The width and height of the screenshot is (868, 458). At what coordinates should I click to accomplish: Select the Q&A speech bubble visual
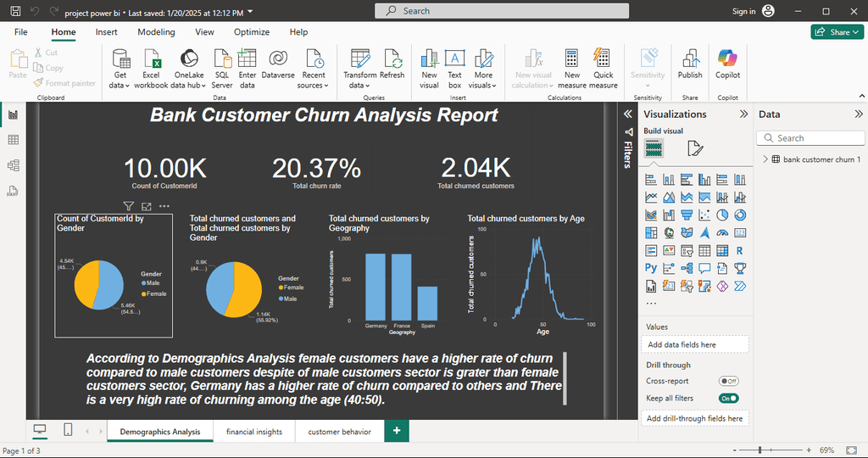(x=704, y=268)
